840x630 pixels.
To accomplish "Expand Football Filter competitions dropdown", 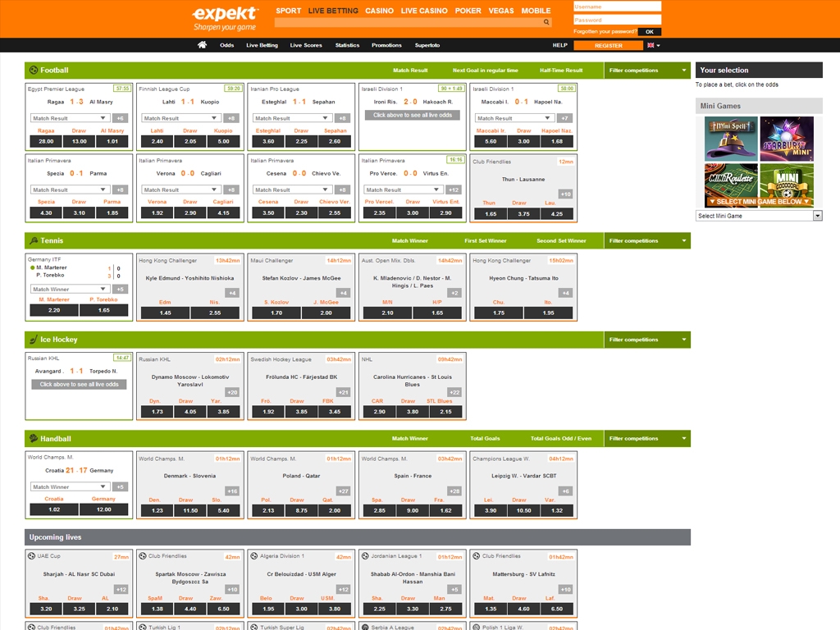I will pos(647,71).
